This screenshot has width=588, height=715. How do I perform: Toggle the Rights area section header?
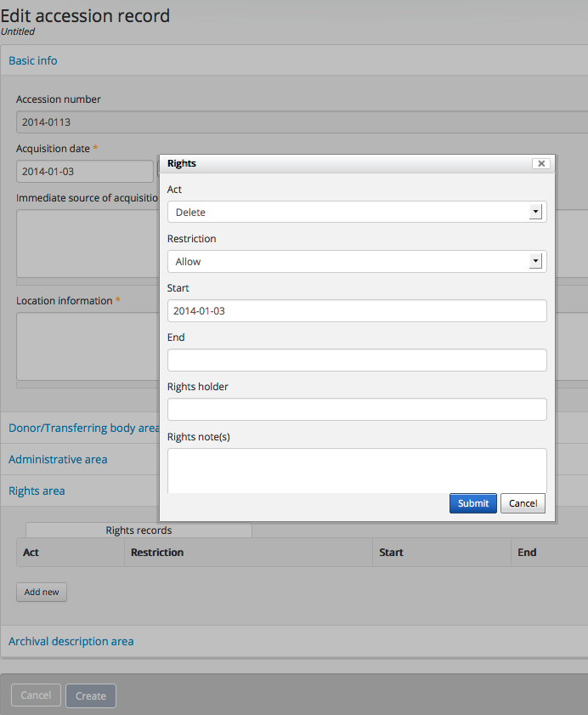(37, 491)
